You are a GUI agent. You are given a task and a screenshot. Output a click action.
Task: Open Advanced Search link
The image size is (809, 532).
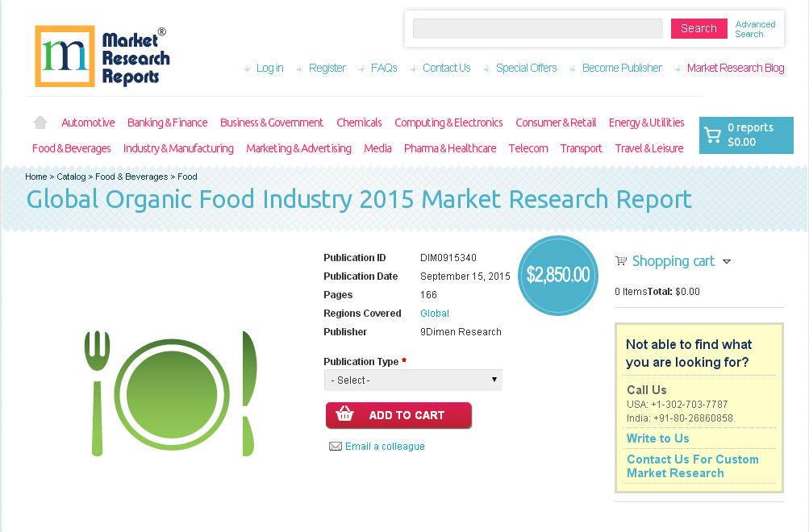[x=755, y=29]
